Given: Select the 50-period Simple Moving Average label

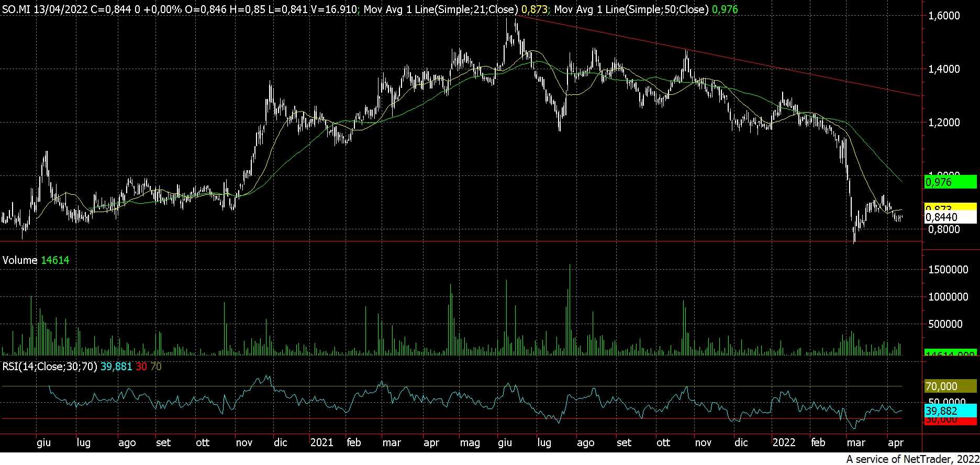Looking at the screenshot, I should tap(631, 9).
